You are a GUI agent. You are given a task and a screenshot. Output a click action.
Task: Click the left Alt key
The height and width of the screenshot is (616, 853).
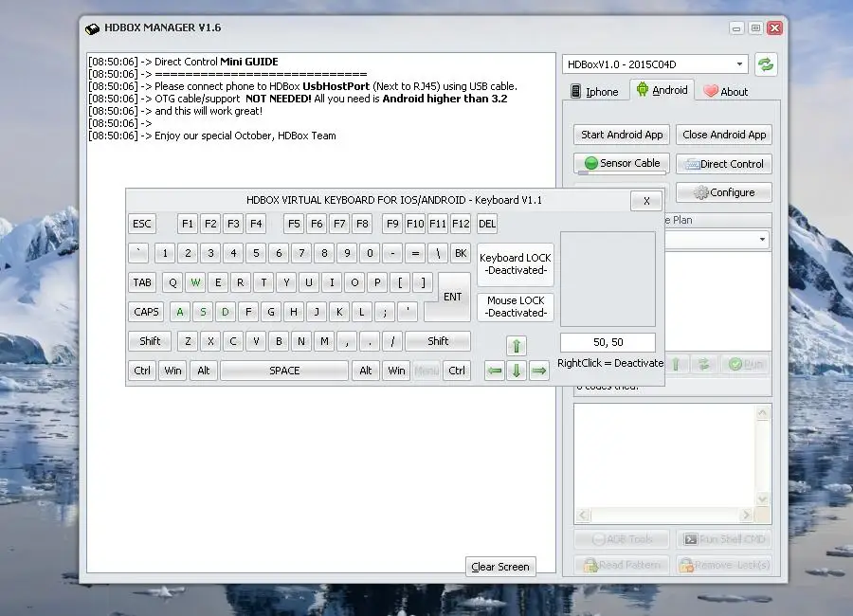204,371
